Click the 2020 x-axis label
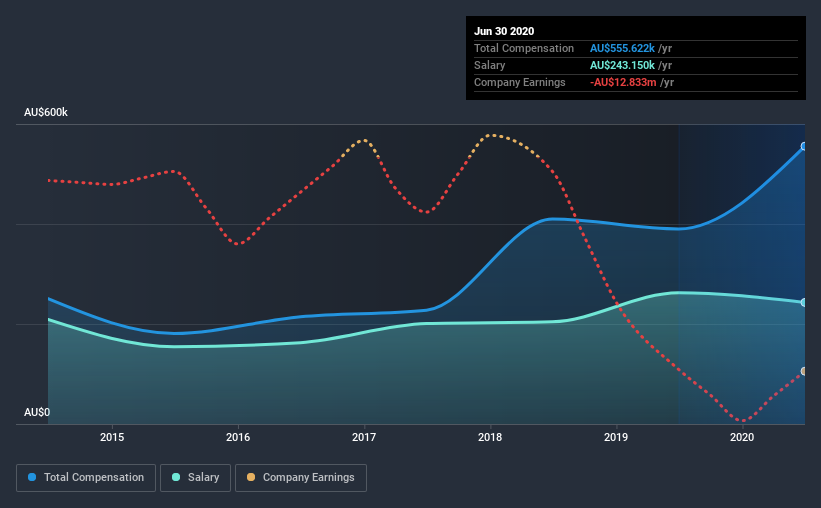The image size is (821, 508). click(x=742, y=437)
